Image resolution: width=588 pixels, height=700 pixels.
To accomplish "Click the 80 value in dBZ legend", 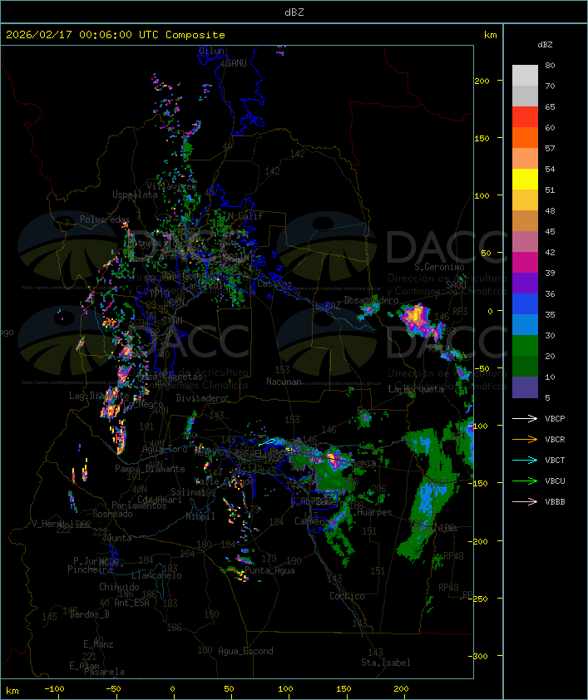I will tap(550, 65).
